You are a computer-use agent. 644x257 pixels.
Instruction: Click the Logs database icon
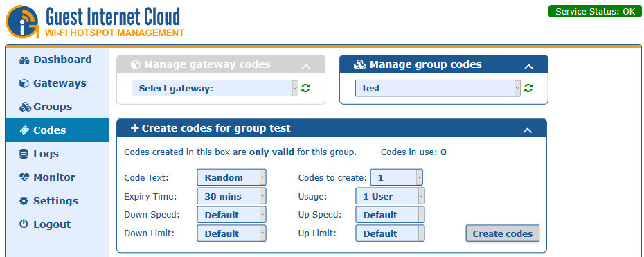click(x=24, y=154)
